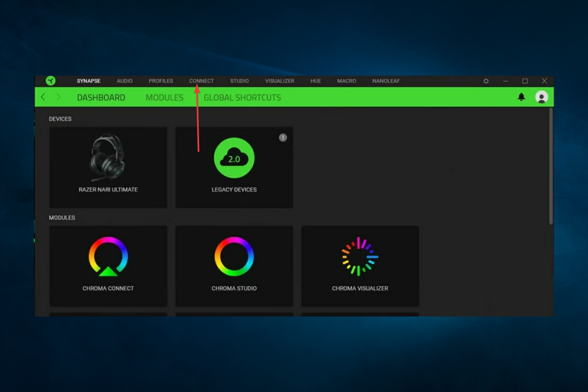Click the LEGACY DEVICES label
Viewport: 588px width, 392px height.
234,190
